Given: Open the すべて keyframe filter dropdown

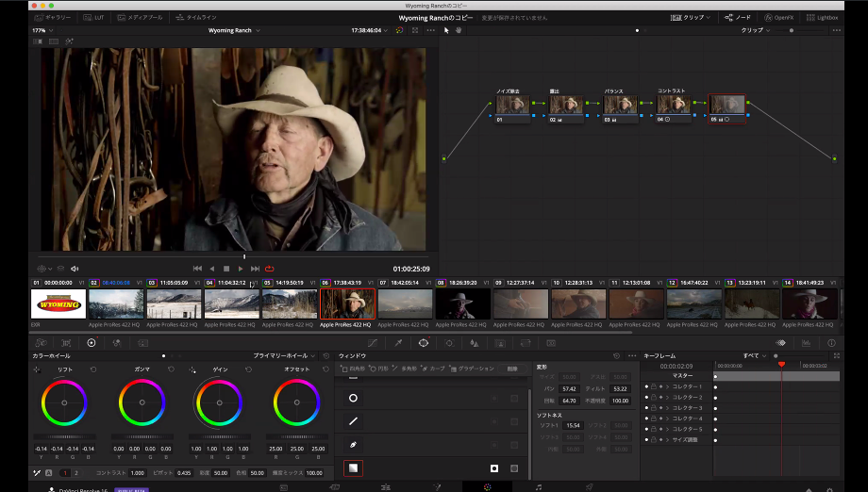Looking at the screenshot, I should [x=755, y=355].
